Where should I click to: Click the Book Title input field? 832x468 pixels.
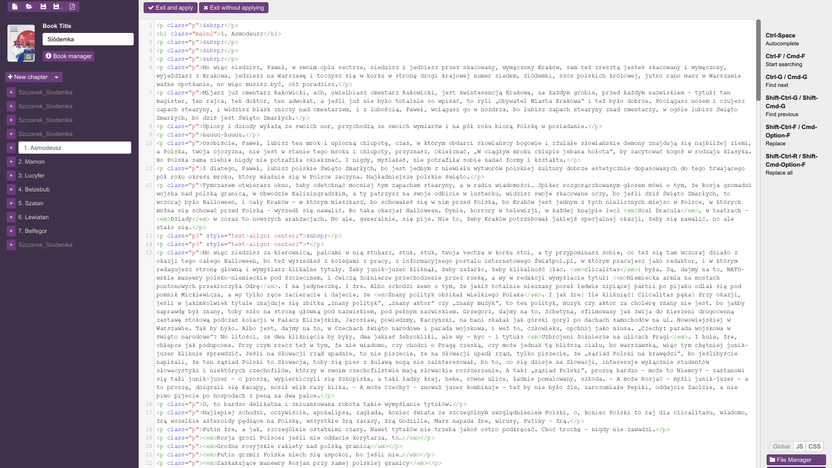point(88,39)
